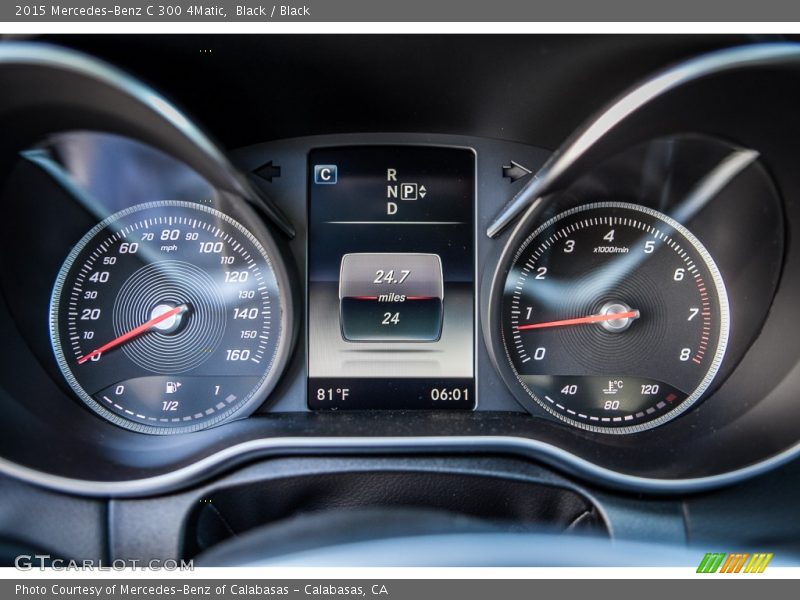The width and height of the screenshot is (800, 600).
Task: Click the 'x1000/min' tachometer label
Action: click(611, 249)
